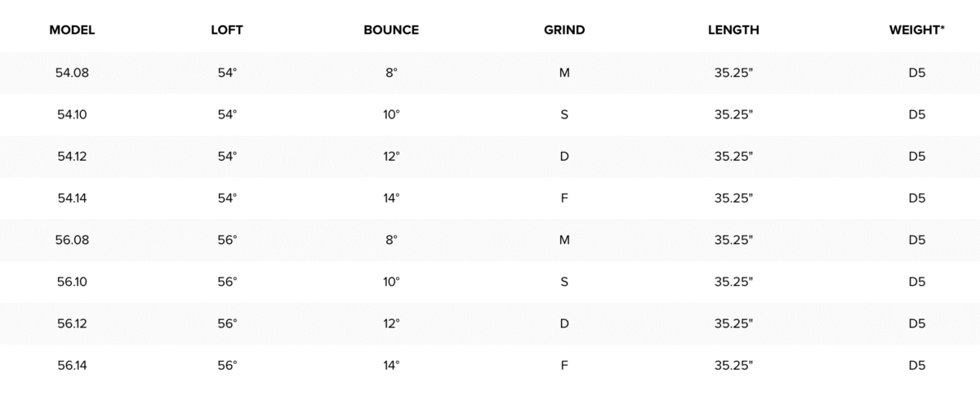Click the 12° bounce cell for 54.12

pos(391,156)
